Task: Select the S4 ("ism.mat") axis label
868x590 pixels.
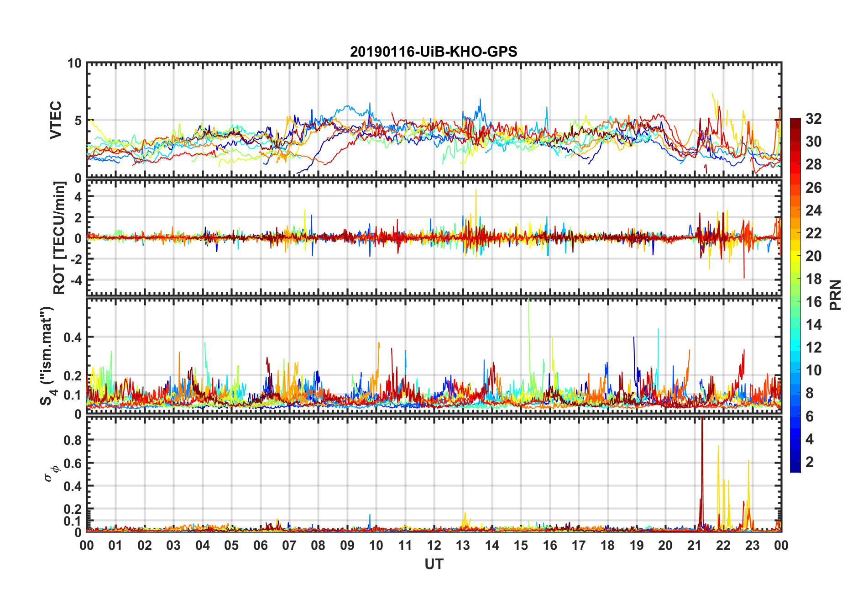Action: 47,356
